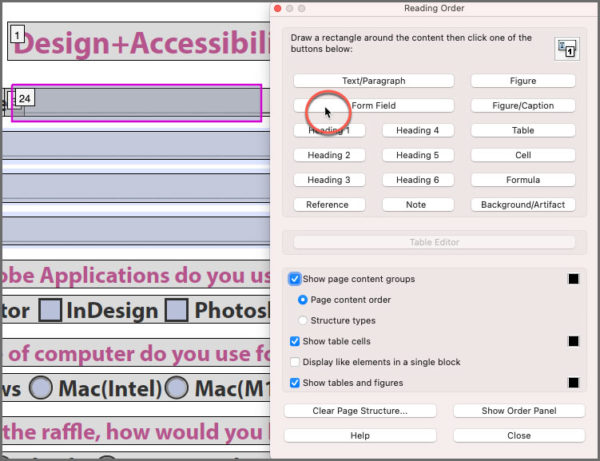This screenshot has width=600, height=461.
Task: Tag selection as Text/Paragraph
Action: tap(373, 81)
